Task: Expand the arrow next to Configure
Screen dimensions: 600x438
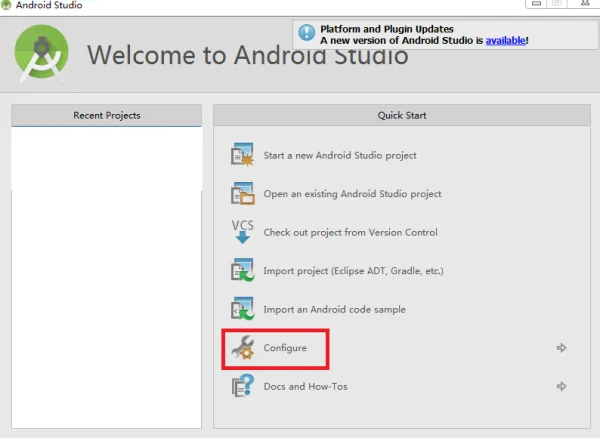Action: point(561,348)
